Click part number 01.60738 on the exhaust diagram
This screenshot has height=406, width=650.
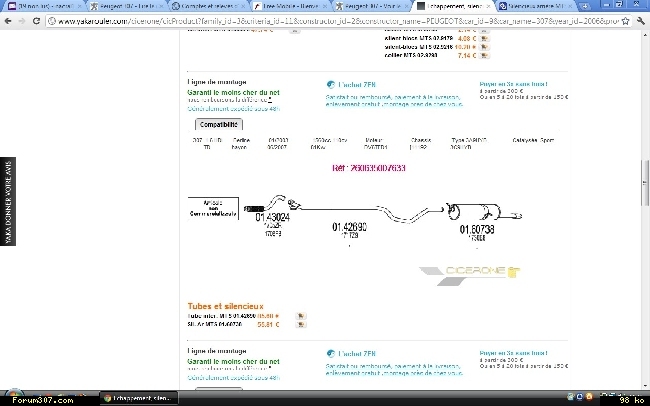[477, 229]
